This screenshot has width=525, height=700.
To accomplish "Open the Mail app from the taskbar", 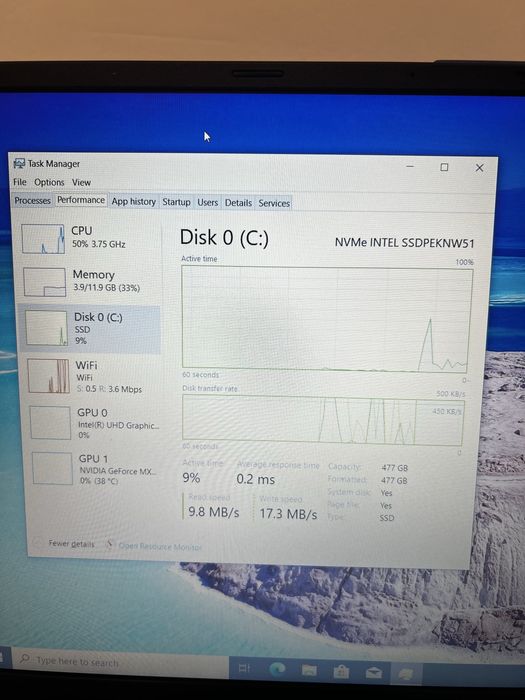I will point(374,672).
